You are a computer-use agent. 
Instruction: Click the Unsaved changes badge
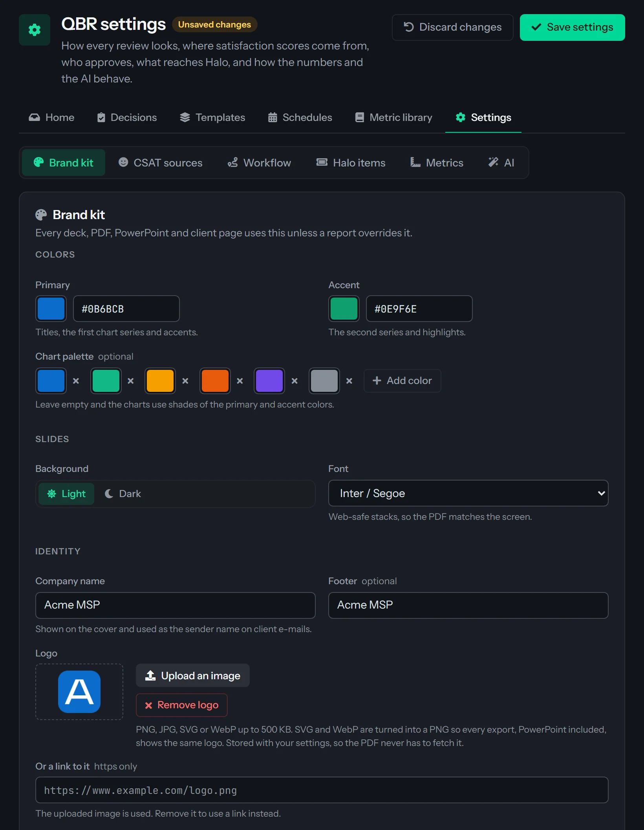point(214,24)
